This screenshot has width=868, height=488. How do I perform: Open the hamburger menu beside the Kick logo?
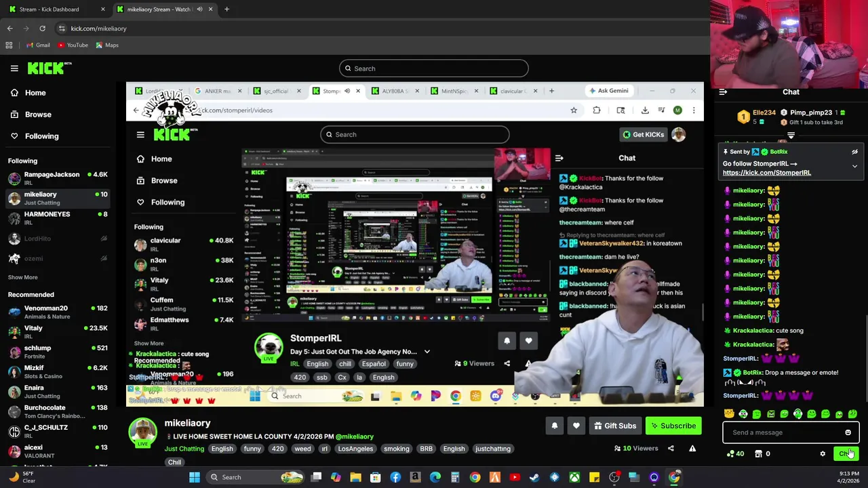tap(14, 68)
